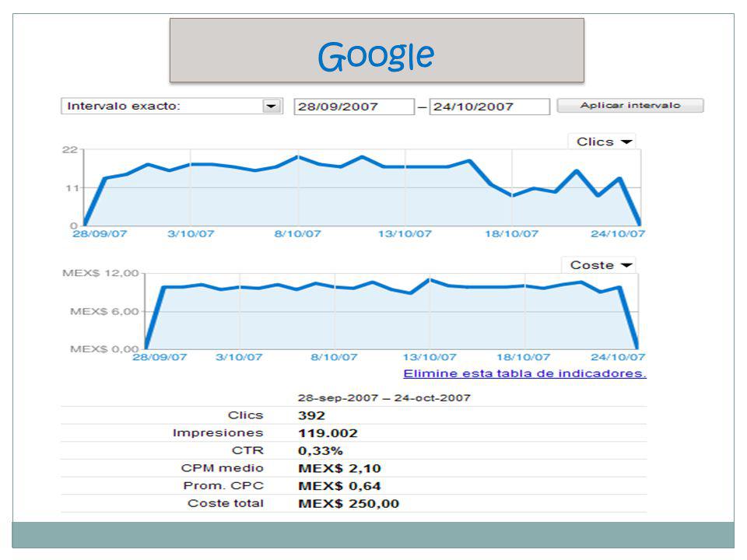This screenshot has width=747, height=560.
Task: Select the Clics value 392
Action: click(x=311, y=415)
